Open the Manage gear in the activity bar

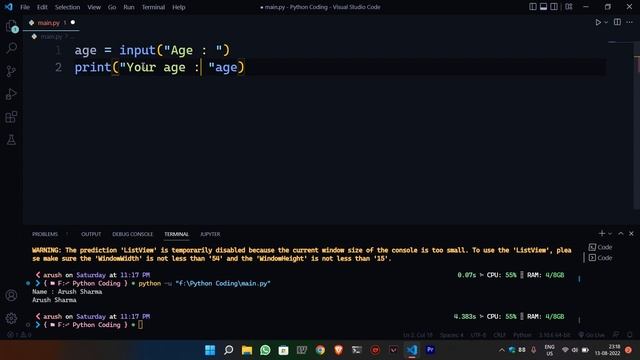11,318
